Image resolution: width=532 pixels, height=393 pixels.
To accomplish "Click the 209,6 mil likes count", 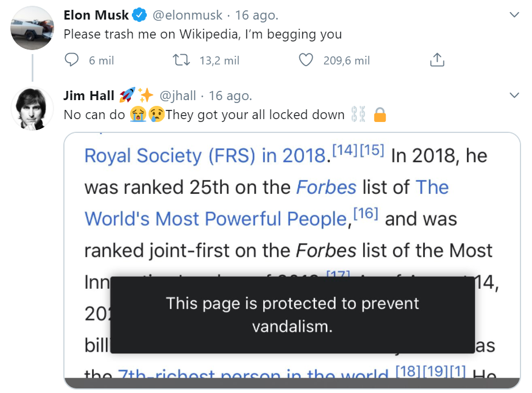I will (x=347, y=60).
